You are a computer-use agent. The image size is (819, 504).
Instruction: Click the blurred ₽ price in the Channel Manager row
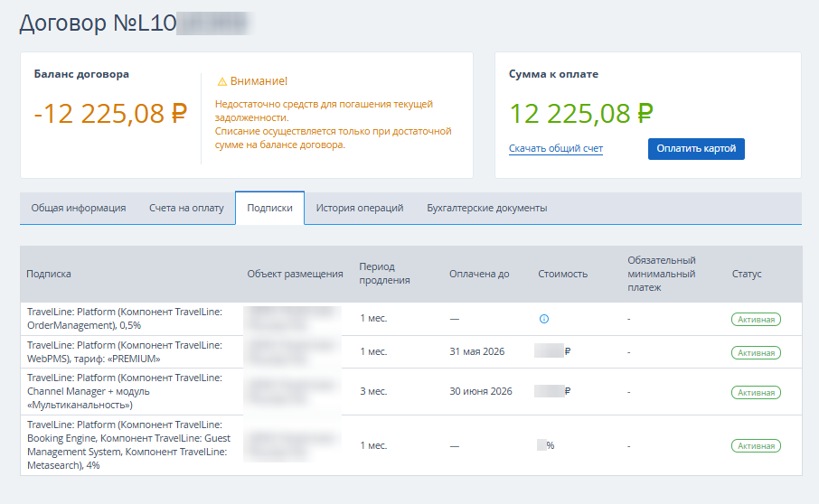click(x=552, y=391)
